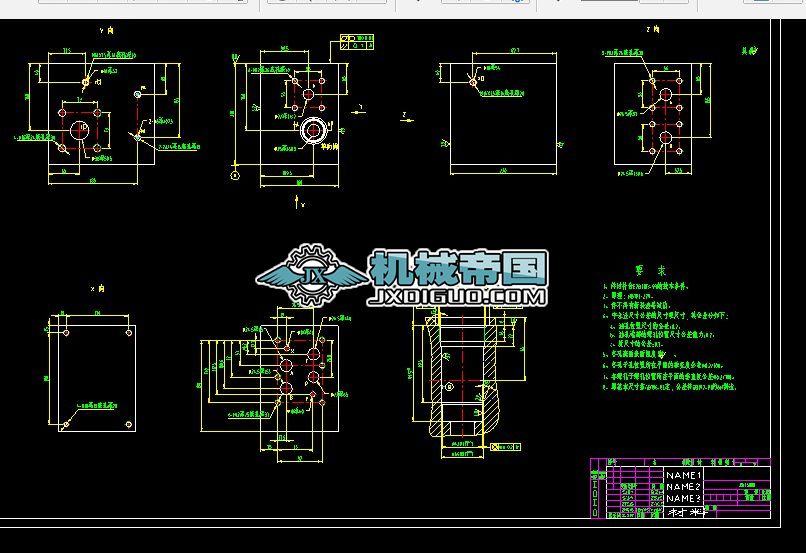Select the datum circle at front view corner
Image resolution: width=806 pixels, height=553 pixels.
tap(235, 176)
